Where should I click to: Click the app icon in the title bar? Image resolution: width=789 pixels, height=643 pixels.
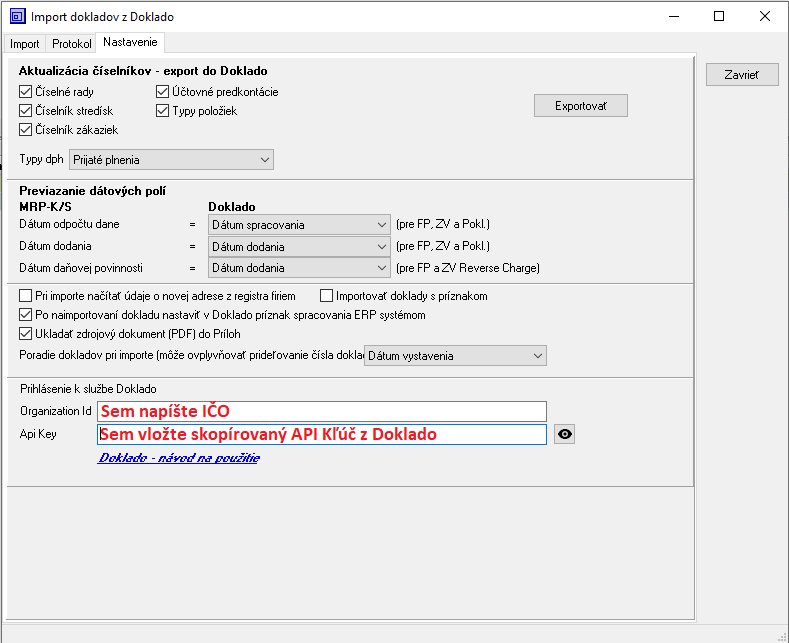pos(18,17)
